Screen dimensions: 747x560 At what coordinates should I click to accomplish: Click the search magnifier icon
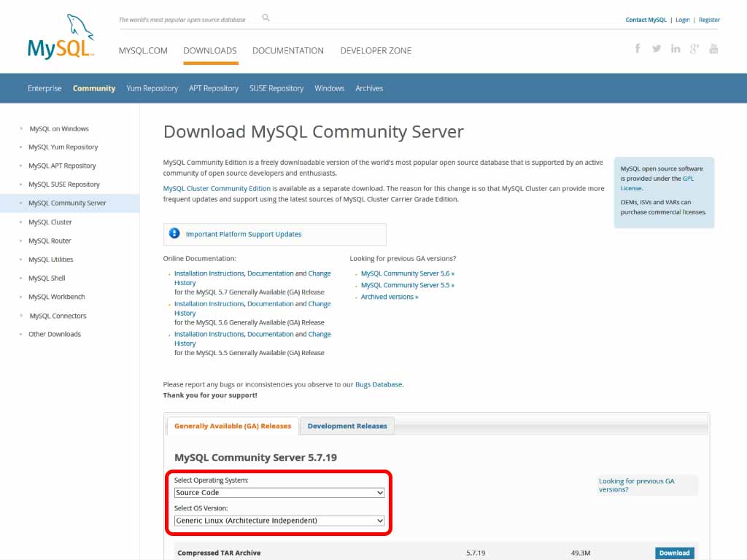pyautogui.click(x=266, y=18)
